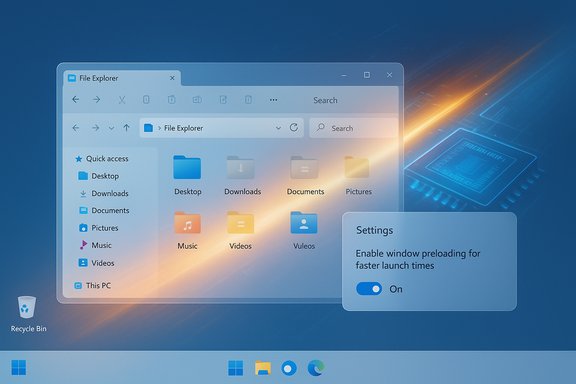Refresh the File Explorer view
Screen dimensions: 576x384
[x=294, y=128]
